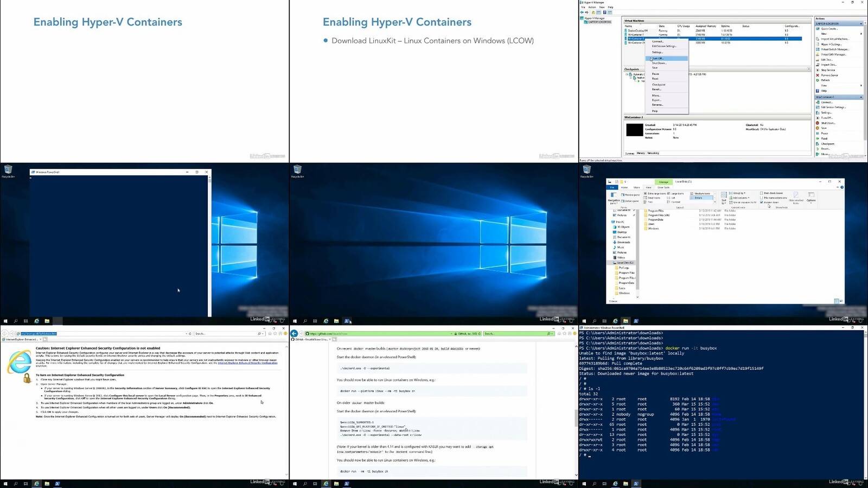Select WinContainer-1 row in Virtual Machines list

coord(713,35)
